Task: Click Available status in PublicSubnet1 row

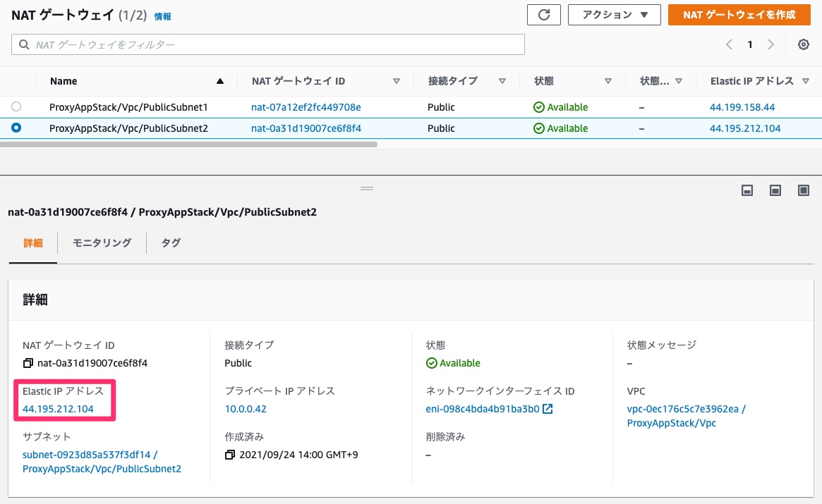Action: pyautogui.click(x=560, y=107)
